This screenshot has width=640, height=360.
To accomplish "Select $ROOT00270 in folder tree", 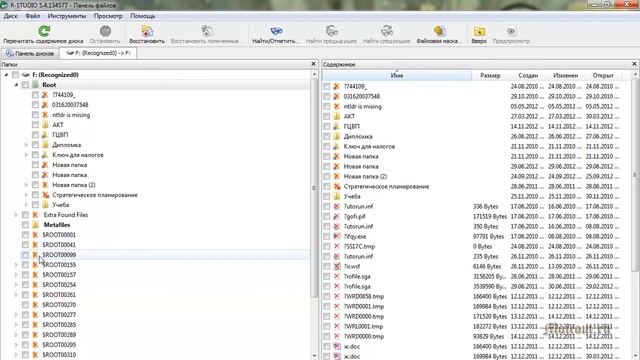I will point(59,305).
